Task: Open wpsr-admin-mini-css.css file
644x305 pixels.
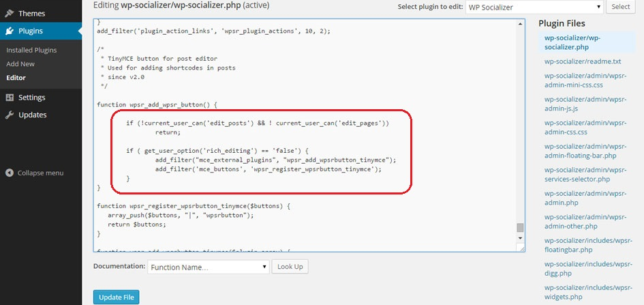Action: (585, 81)
